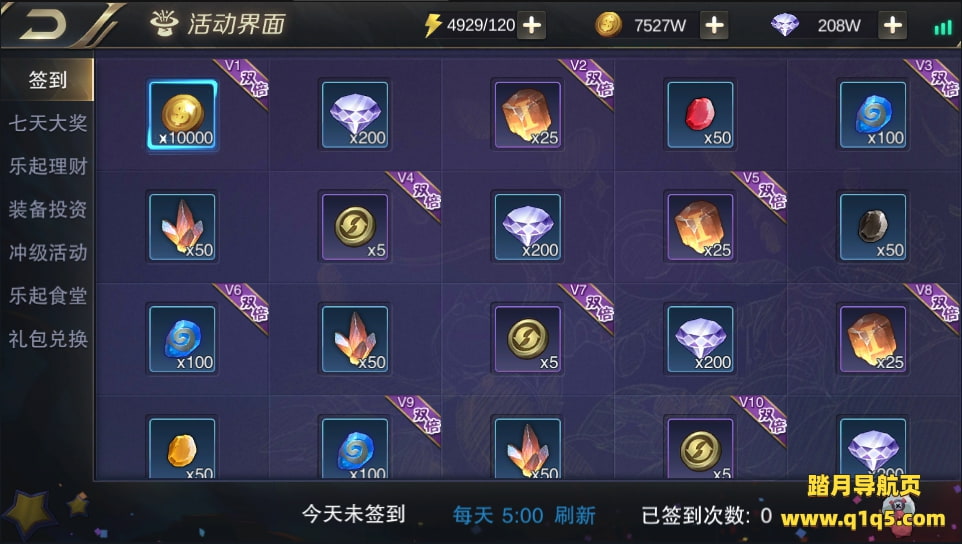Viewport: 962px width, 544px height.
Task: Select the 礼包兑换 tab
Action: click(48, 339)
